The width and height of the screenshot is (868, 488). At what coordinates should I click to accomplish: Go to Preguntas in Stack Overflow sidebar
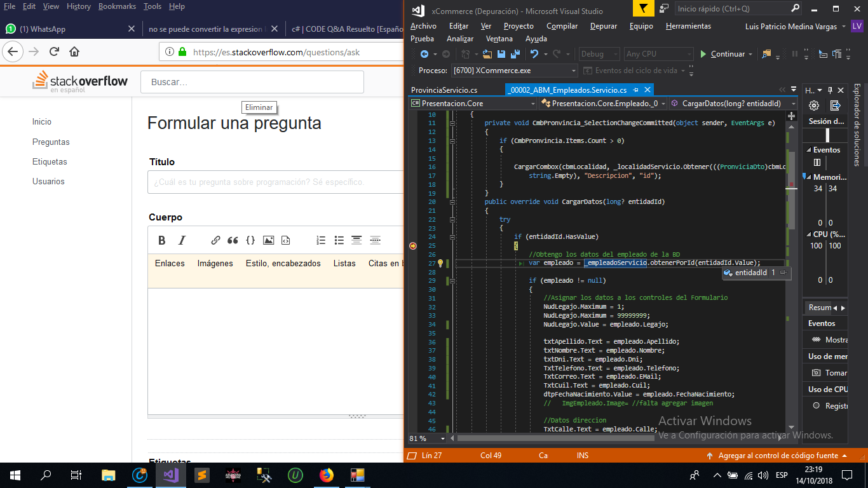[51, 142]
